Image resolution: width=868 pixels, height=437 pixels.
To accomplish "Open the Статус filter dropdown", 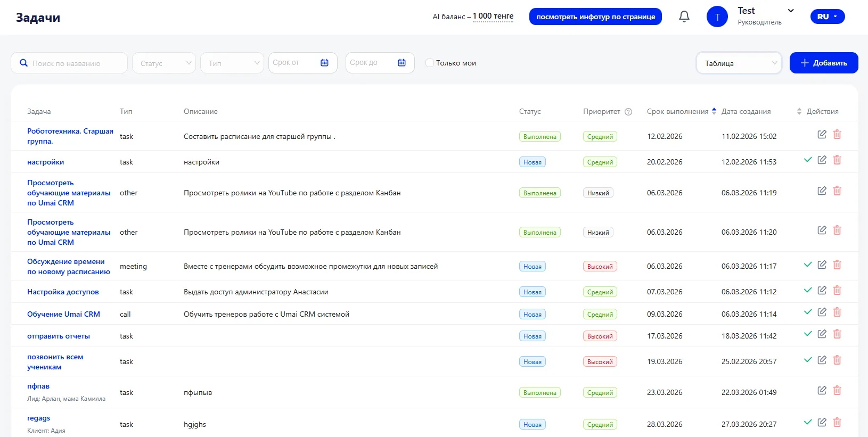I will (164, 63).
